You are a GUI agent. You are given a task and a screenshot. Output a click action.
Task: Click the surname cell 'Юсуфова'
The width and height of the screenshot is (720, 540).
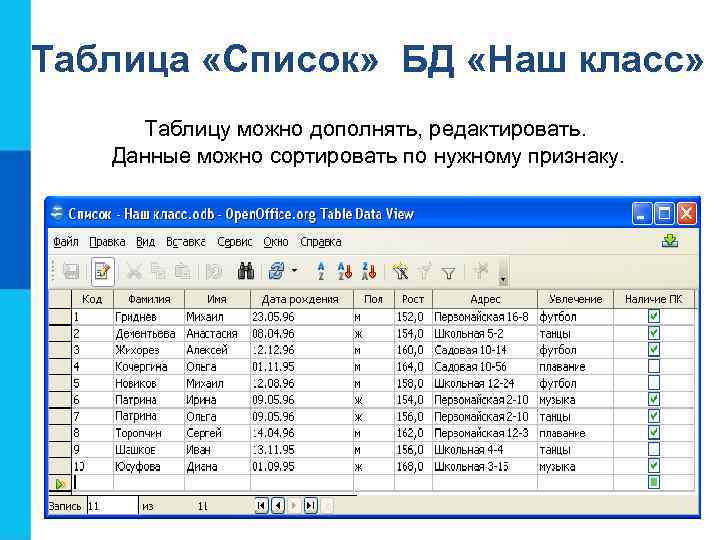click(x=149, y=467)
